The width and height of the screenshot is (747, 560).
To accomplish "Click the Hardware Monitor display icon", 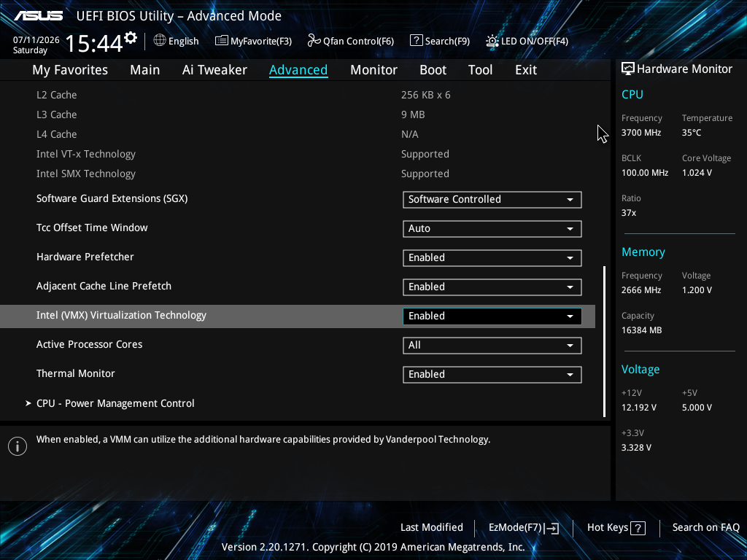I will click(x=628, y=69).
